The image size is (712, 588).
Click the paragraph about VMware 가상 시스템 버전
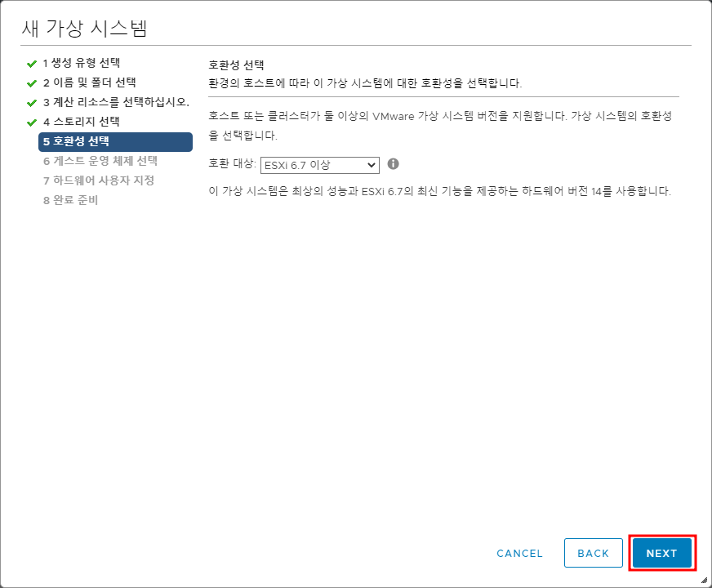coord(440,125)
